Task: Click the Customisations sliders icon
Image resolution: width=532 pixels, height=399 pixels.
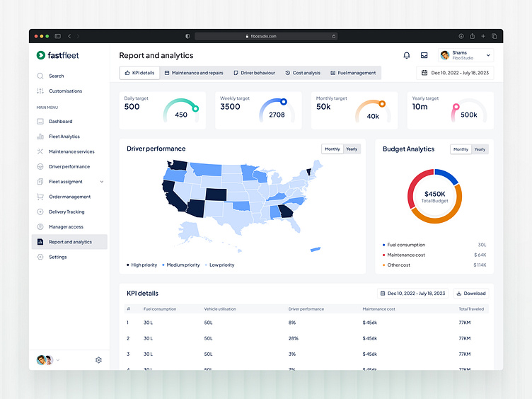Action: (40, 91)
